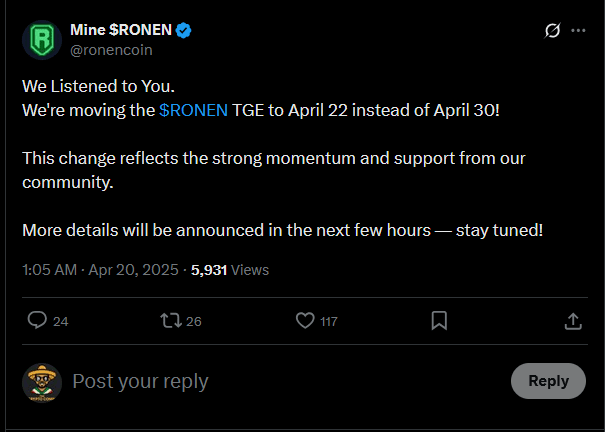Viewport: 605px width, 432px height.
Task: Like the post with the heart icon
Action: pos(306,321)
